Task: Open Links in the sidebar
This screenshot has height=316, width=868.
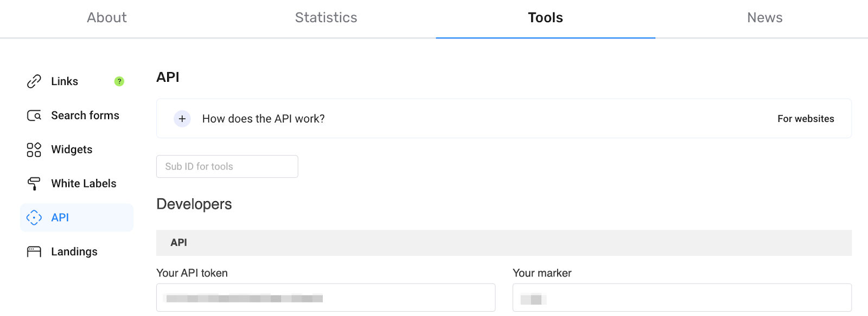Action: pyautogui.click(x=65, y=81)
